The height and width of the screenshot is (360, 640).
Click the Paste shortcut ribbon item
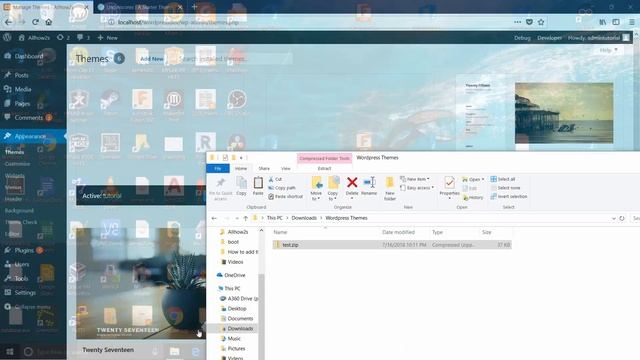pyautogui.click(x=285, y=196)
